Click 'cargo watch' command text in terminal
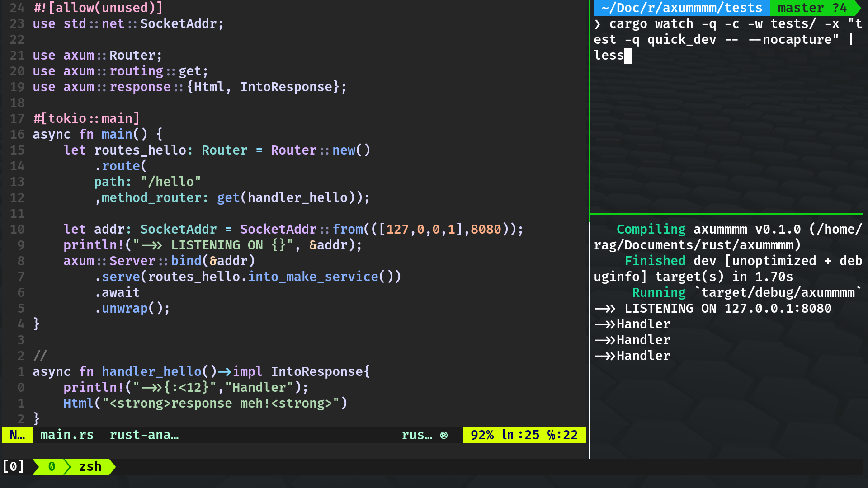 [651, 24]
